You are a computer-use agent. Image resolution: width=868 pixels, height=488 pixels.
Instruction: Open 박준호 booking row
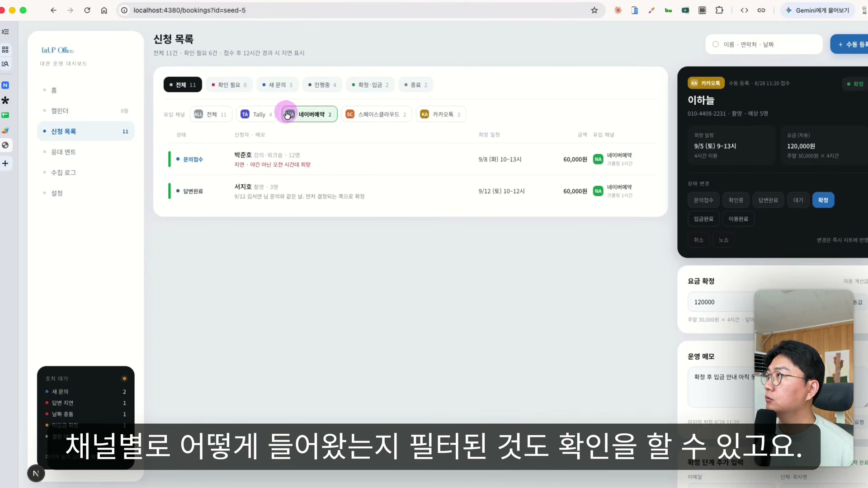(410, 159)
